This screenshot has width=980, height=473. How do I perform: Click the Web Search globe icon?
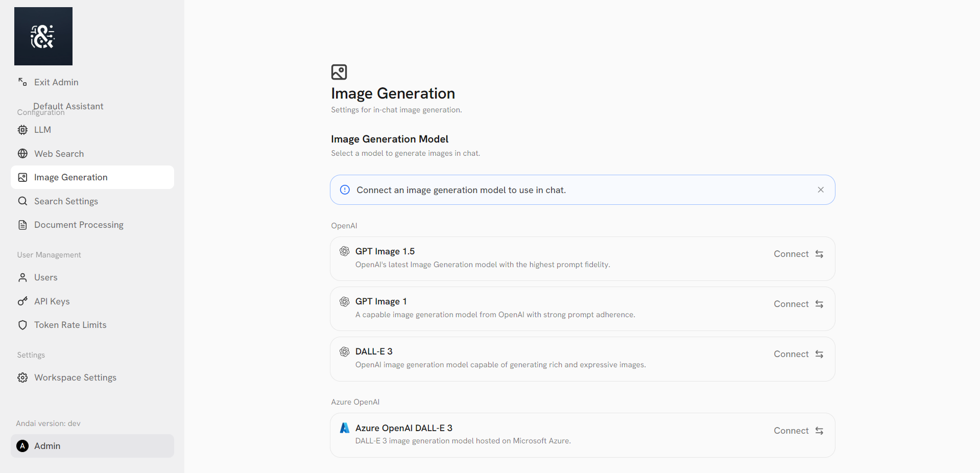(x=22, y=154)
